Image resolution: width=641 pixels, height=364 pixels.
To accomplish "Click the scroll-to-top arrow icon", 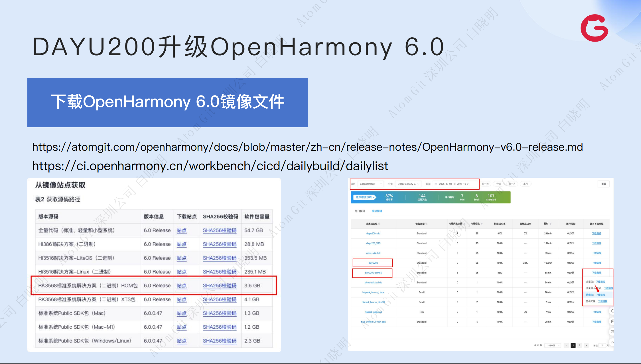I will tap(612, 342).
